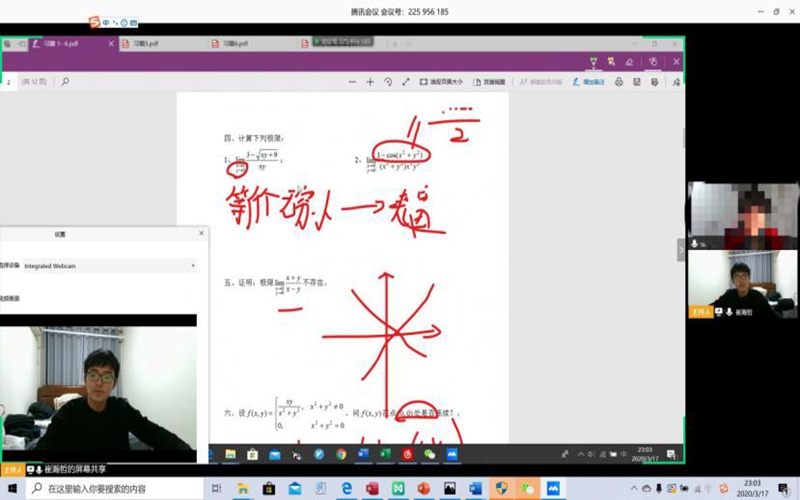
Task: Close the webcam settings dialog
Action: [201, 233]
